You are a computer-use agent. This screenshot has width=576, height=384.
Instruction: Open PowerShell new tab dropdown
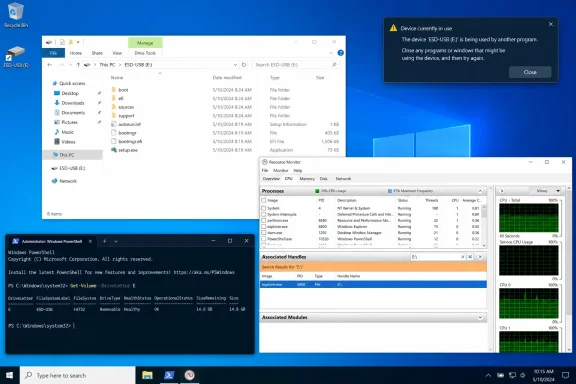click(x=116, y=241)
